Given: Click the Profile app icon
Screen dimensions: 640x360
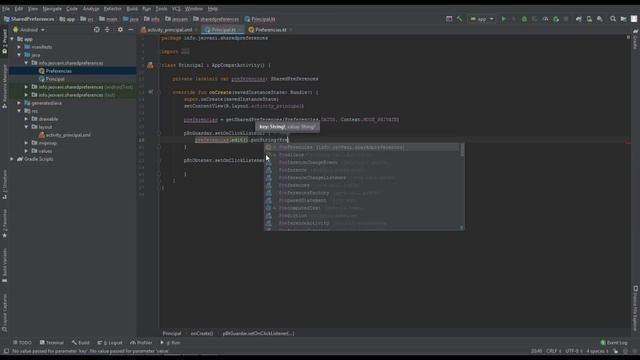Looking at the screenshot, I should (x=545, y=19).
